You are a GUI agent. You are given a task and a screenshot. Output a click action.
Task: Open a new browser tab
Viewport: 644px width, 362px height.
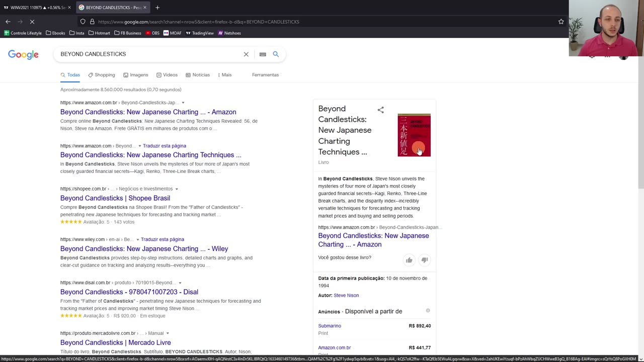click(x=157, y=8)
